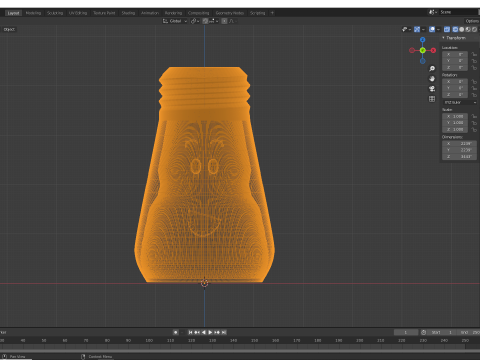Select rendered viewport shading
This screenshot has height=360, width=480.
tap(474, 29)
